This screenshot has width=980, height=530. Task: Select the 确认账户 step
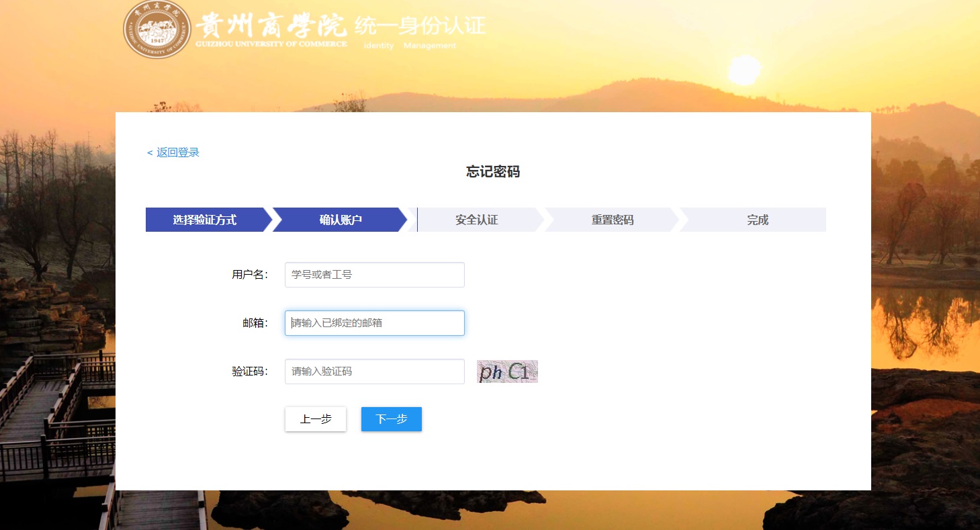[x=341, y=220]
